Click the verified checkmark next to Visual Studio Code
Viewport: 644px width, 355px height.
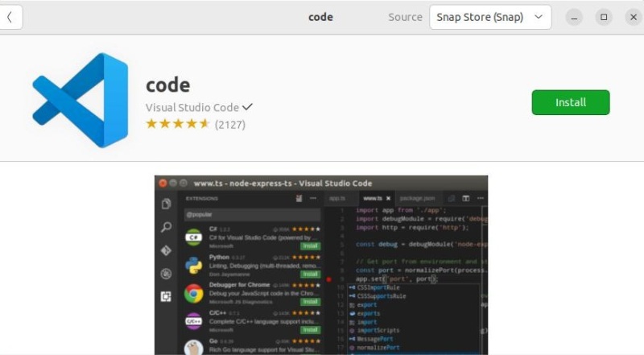(x=247, y=107)
